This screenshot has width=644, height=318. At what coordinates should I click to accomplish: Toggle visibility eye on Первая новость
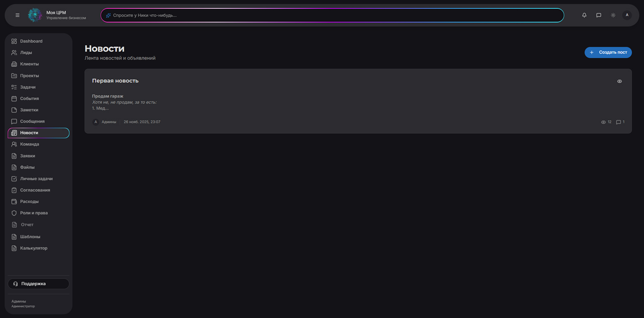click(x=620, y=81)
